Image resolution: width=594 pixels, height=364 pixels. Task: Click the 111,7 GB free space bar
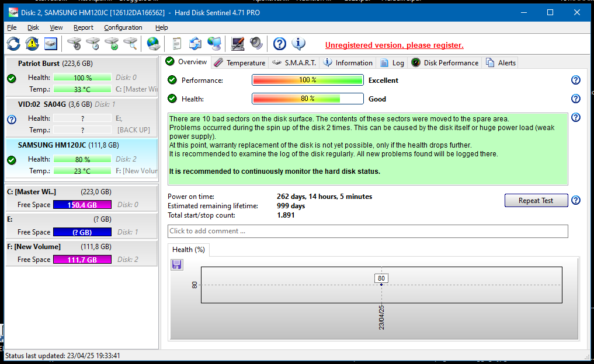82,260
